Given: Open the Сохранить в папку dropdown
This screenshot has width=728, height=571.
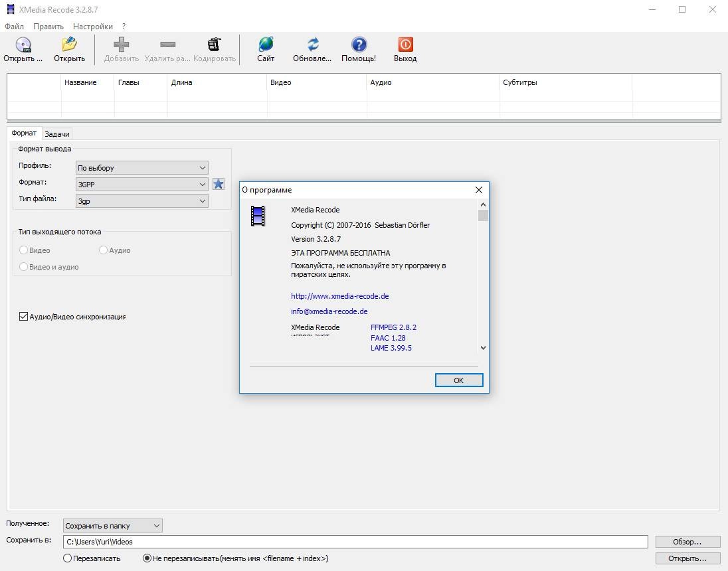Looking at the screenshot, I should tap(113, 525).
